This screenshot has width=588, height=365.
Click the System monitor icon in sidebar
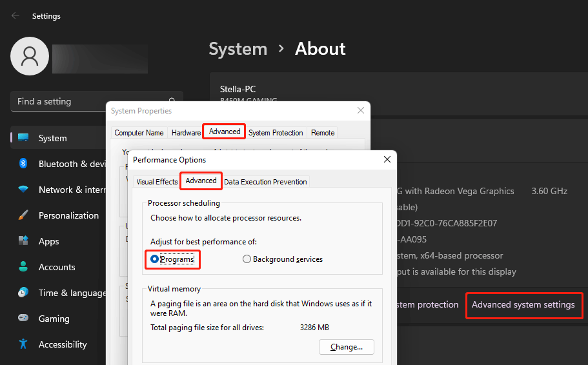[23, 137]
